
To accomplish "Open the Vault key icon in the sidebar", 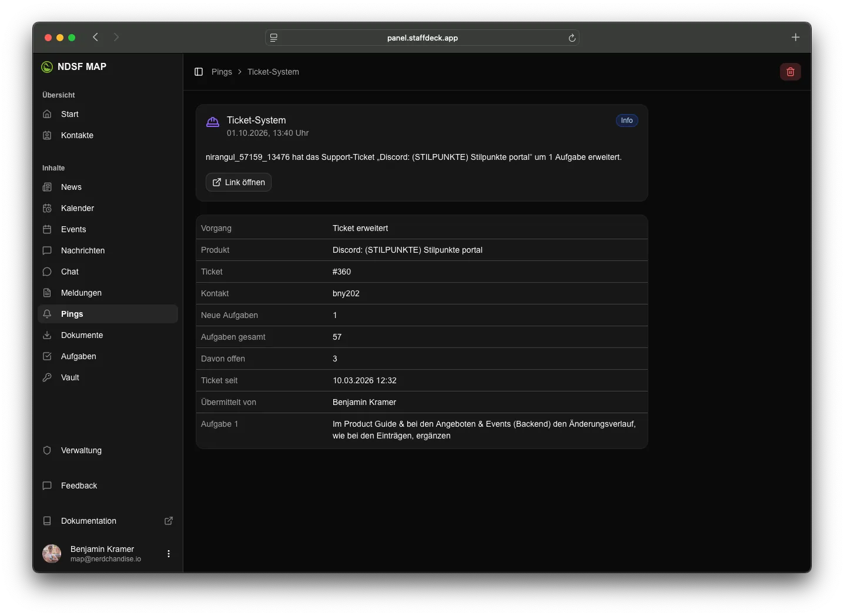I will (x=47, y=377).
